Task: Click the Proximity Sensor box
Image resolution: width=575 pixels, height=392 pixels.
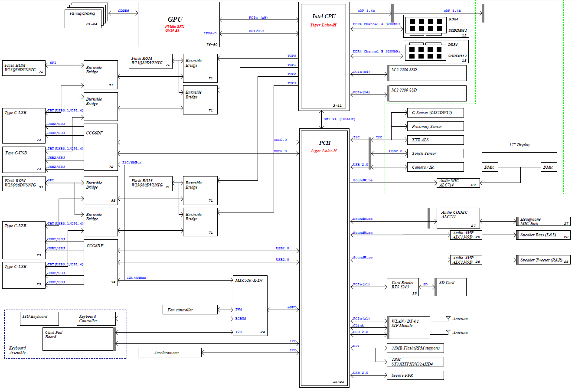Action: (435, 126)
